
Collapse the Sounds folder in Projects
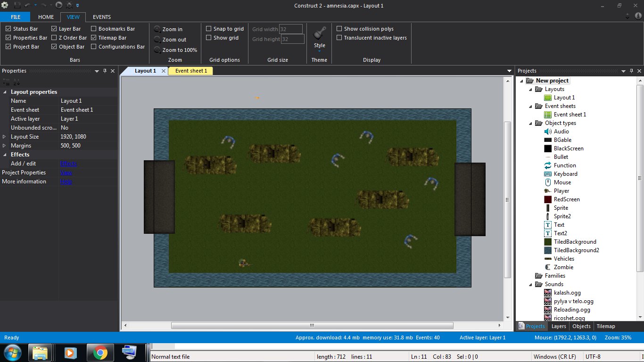point(530,284)
